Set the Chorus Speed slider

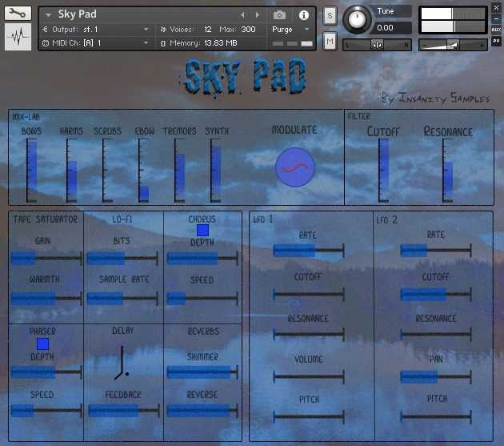(x=202, y=299)
